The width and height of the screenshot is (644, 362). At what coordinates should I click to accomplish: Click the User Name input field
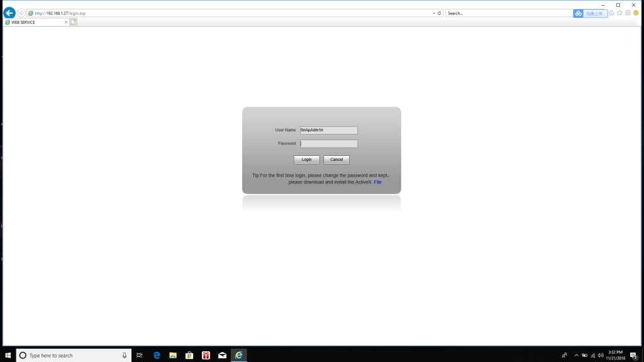tap(328, 130)
